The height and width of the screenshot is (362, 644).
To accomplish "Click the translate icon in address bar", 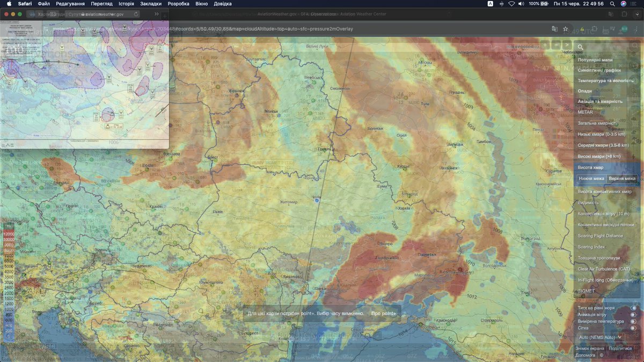I will pos(555,28).
